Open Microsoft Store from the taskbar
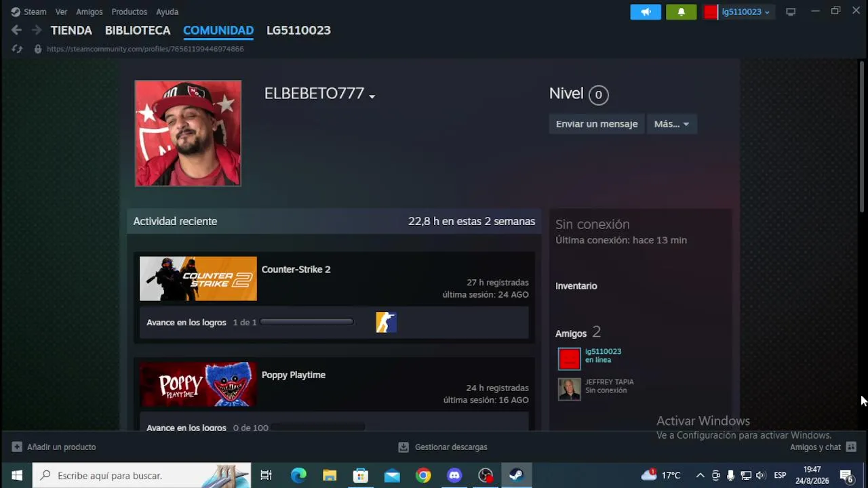Viewport: 868px width, 488px height. (361, 475)
